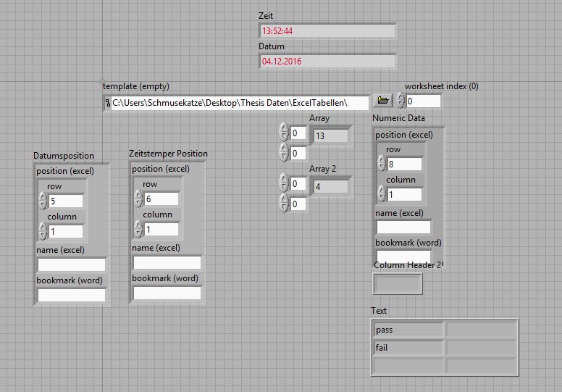Viewport: 562px width, 392px height.
Task: Click Datumsposition row value 5
Action: [x=66, y=201]
